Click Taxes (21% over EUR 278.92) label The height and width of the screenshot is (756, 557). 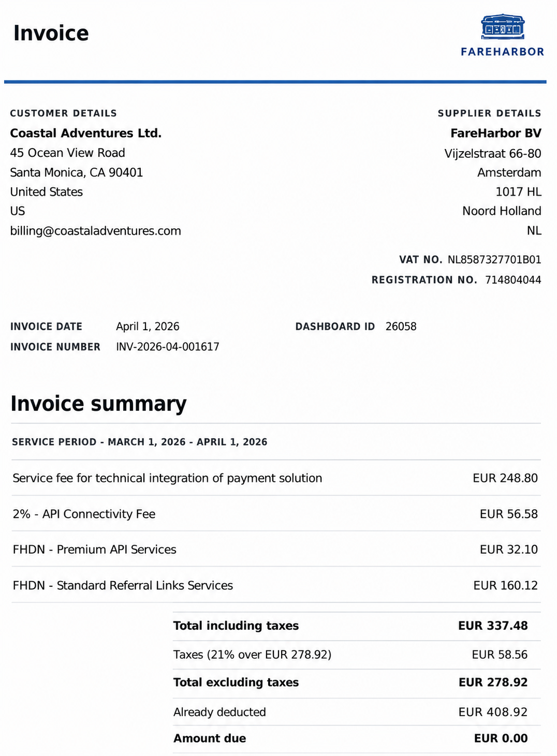252,655
